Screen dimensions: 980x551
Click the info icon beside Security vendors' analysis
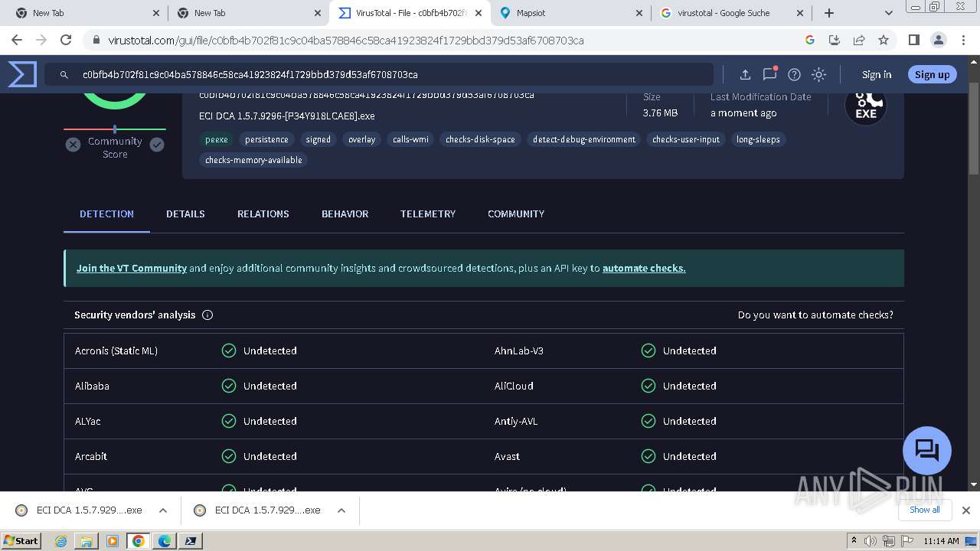pyautogui.click(x=207, y=315)
